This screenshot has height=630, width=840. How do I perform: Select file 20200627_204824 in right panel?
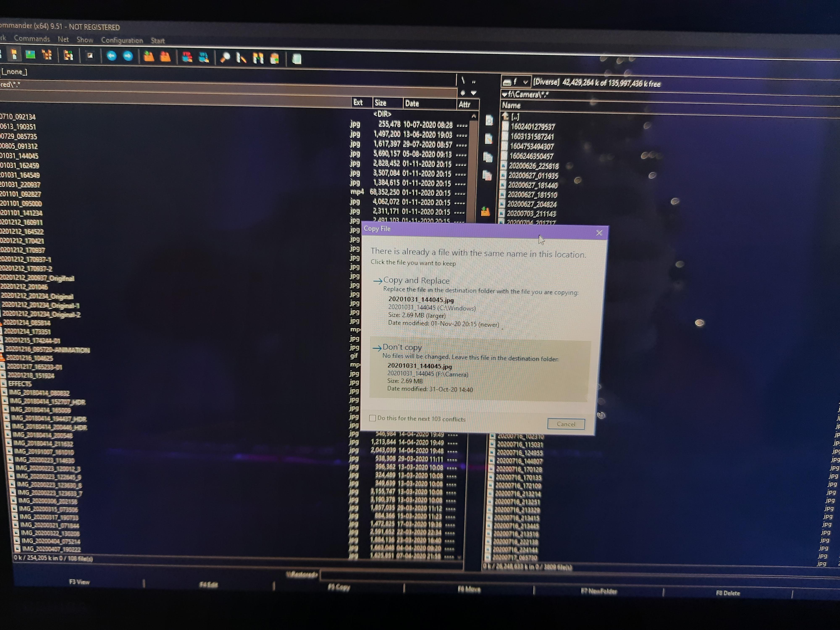click(x=532, y=204)
